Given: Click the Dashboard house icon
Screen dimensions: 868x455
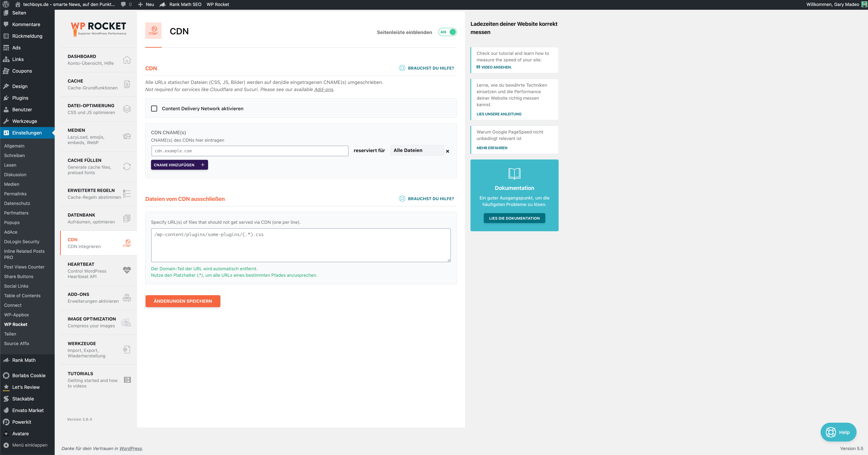Looking at the screenshot, I should 127,60.
